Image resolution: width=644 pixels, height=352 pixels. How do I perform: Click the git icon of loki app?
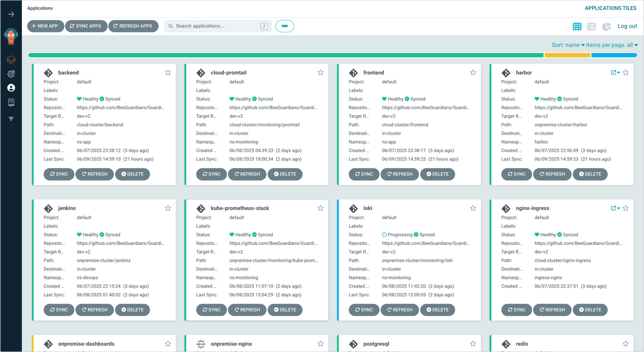[x=353, y=208]
